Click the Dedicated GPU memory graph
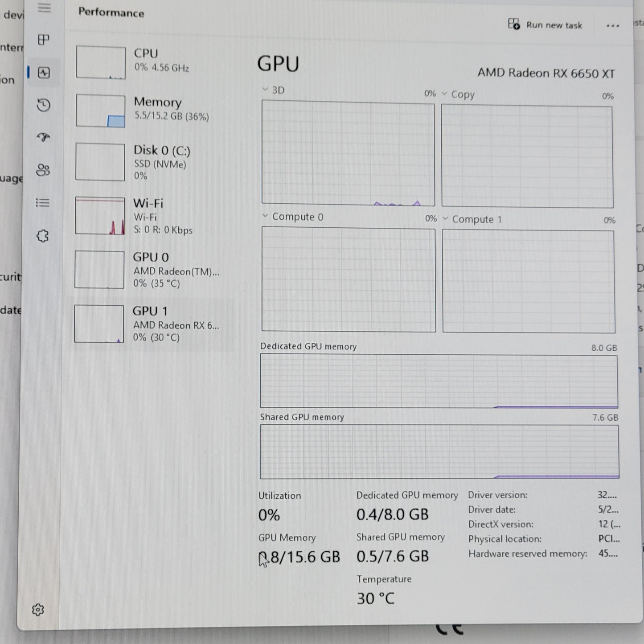Image resolution: width=644 pixels, height=644 pixels. click(439, 381)
